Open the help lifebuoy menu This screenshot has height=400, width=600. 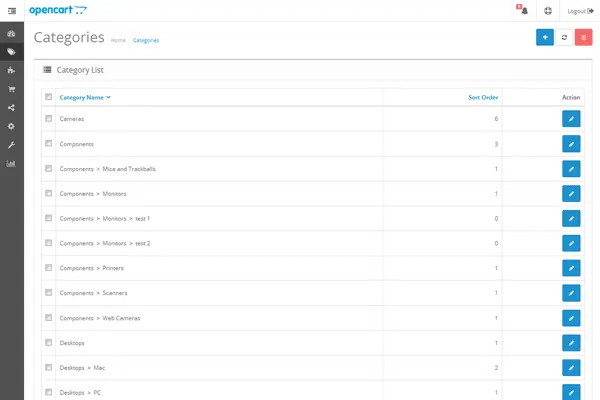[548, 11]
